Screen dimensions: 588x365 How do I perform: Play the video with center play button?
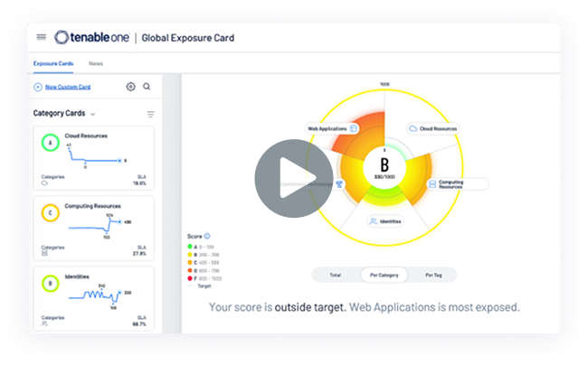tap(292, 178)
